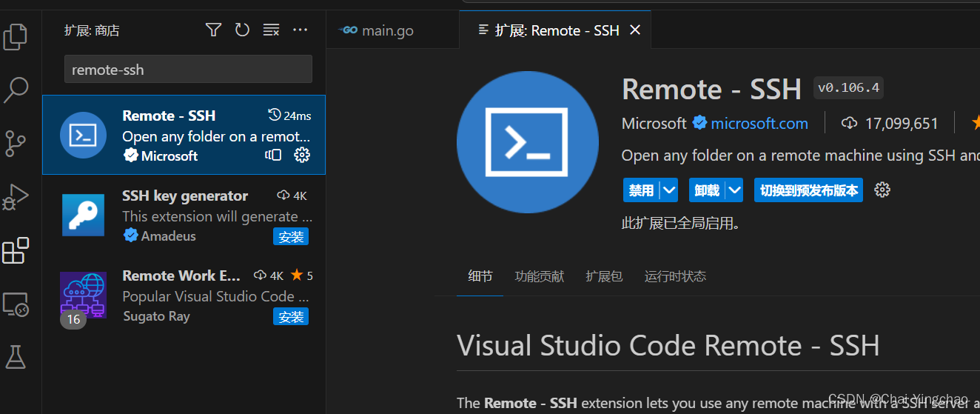Click 切换到预发布版本 button
Screen dimensions: 980x414
[808, 190]
